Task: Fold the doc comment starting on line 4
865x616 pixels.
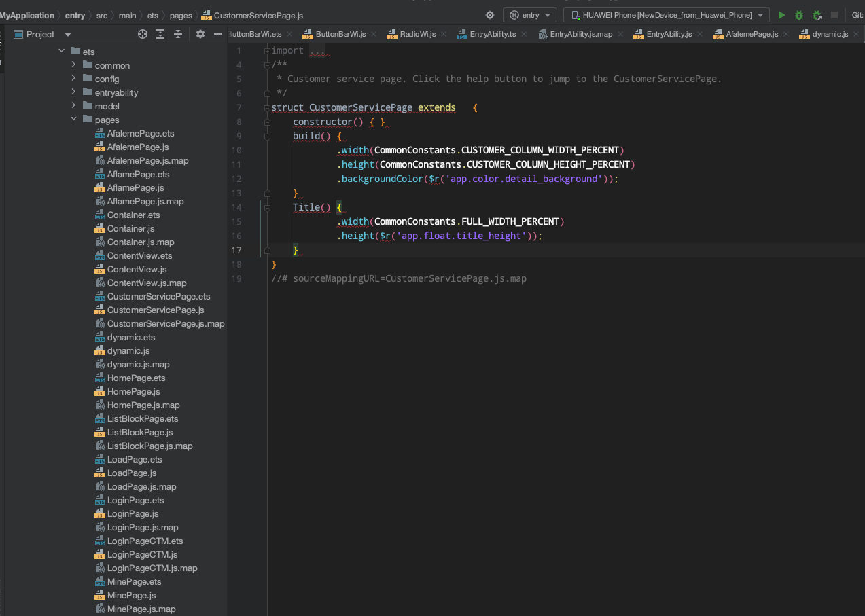Action: [x=267, y=65]
